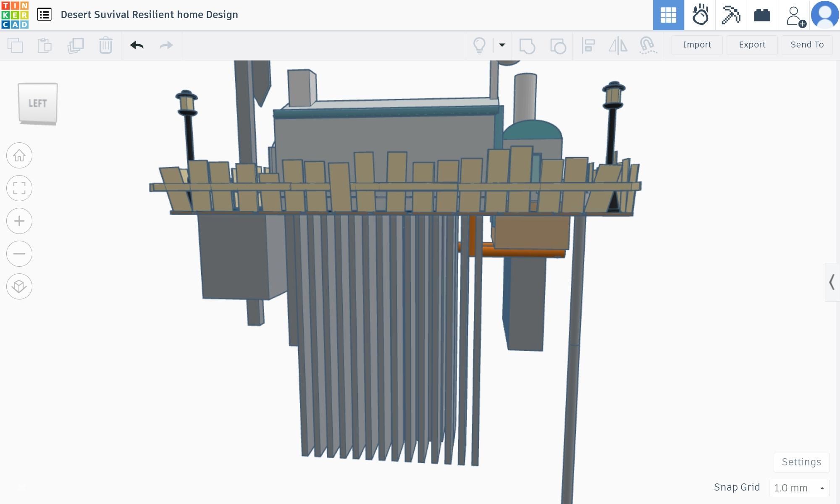The width and height of the screenshot is (840, 504).
Task: Select the 3D design grid view
Action: (x=668, y=15)
